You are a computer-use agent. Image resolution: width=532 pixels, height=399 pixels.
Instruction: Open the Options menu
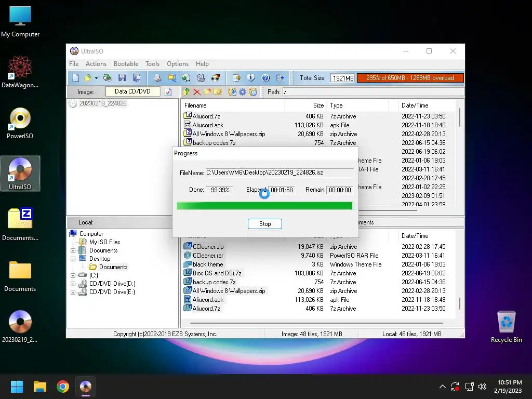click(x=178, y=64)
